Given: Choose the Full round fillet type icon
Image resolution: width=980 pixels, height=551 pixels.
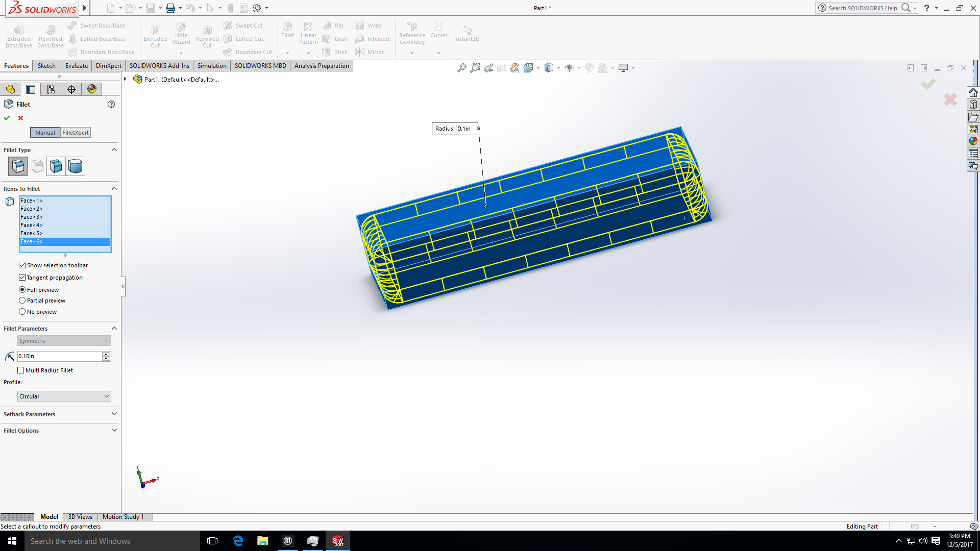Looking at the screenshot, I should (76, 166).
